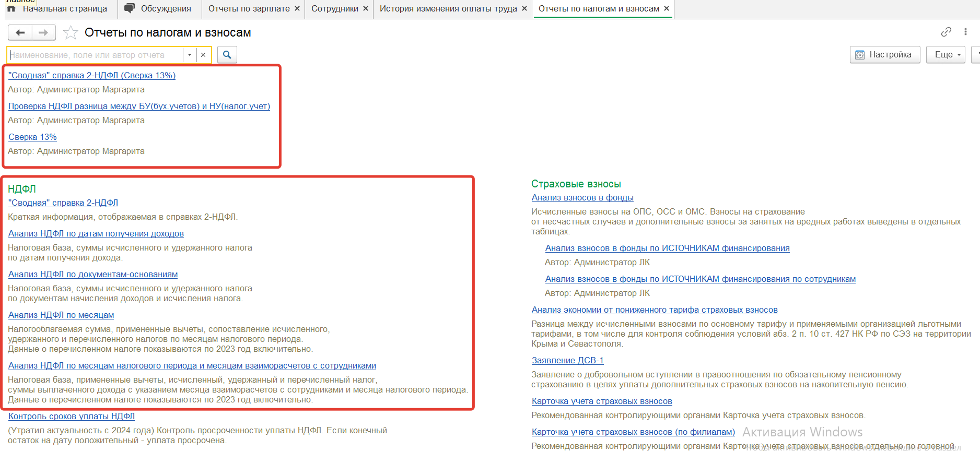Open the three-dot vertical menu
The image size is (980, 451).
tap(965, 32)
